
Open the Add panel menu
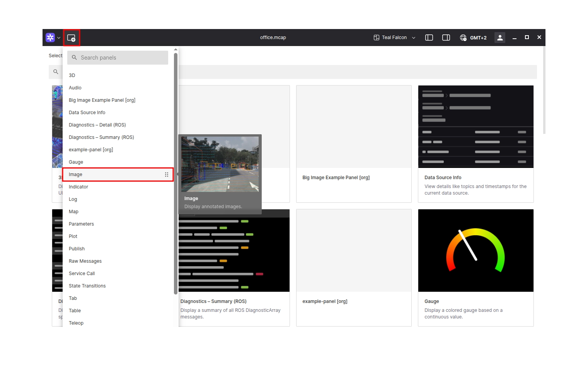72,37
